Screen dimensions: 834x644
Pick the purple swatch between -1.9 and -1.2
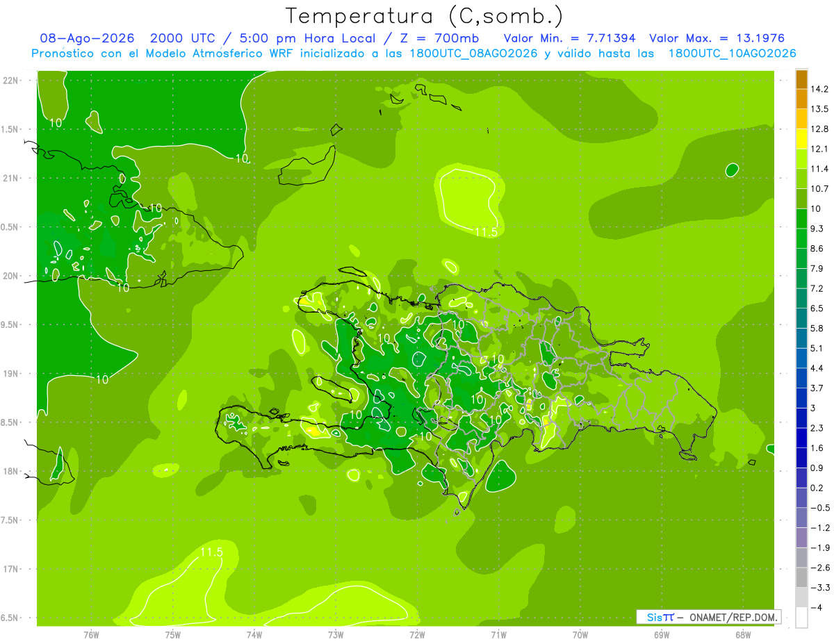pos(801,537)
